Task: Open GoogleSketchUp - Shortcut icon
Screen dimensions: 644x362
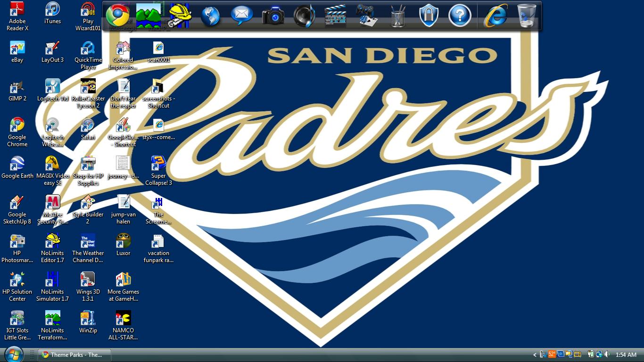Action: point(123,132)
